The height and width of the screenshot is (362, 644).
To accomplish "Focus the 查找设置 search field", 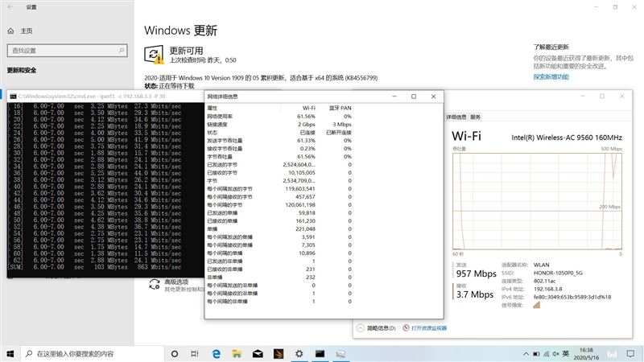I will pos(68,51).
